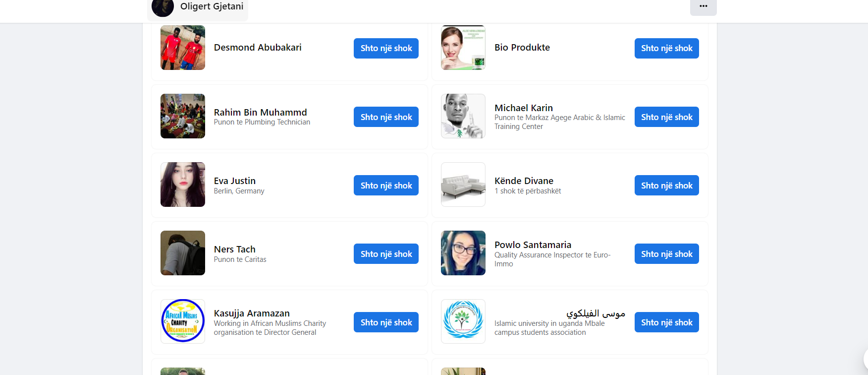Open African Muslims Charity logo picture
The height and width of the screenshot is (375, 868).
(183, 321)
